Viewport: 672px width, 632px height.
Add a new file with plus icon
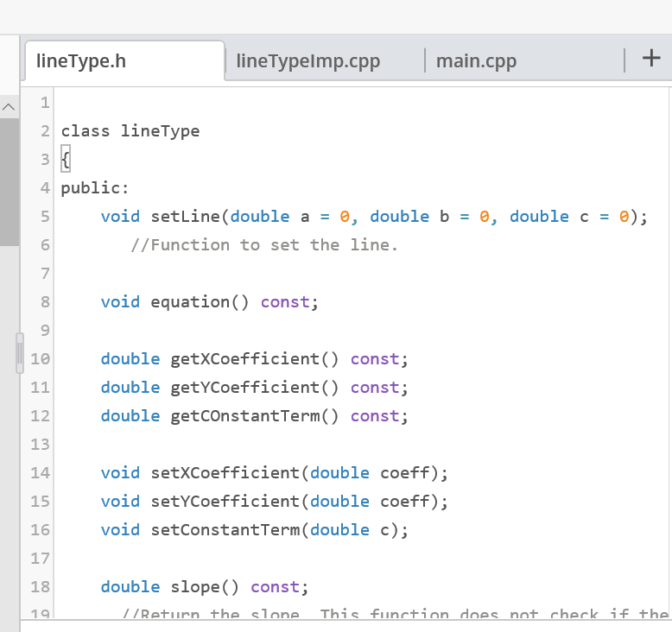[x=651, y=58]
